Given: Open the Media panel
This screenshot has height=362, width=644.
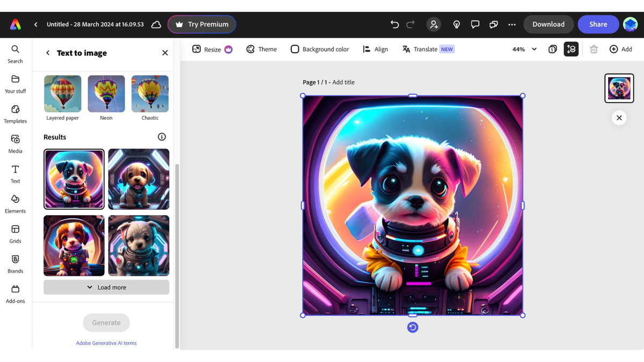Looking at the screenshot, I should coord(14,144).
